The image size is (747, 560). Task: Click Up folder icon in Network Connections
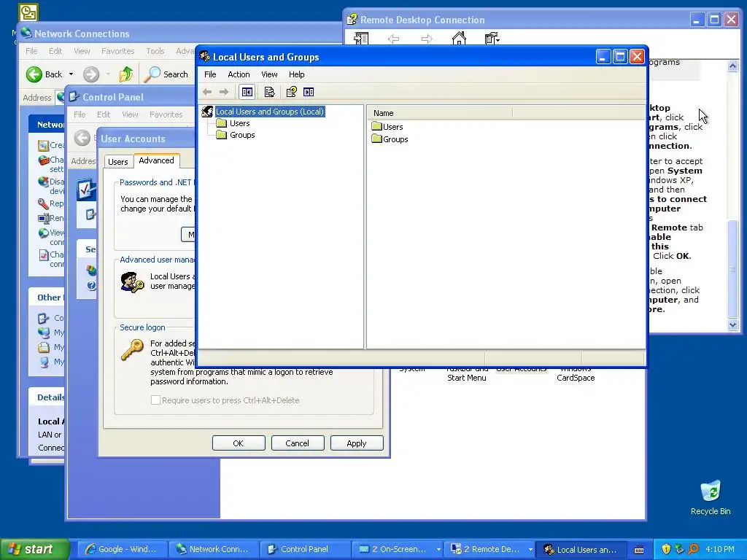pyautogui.click(x=126, y=74)
